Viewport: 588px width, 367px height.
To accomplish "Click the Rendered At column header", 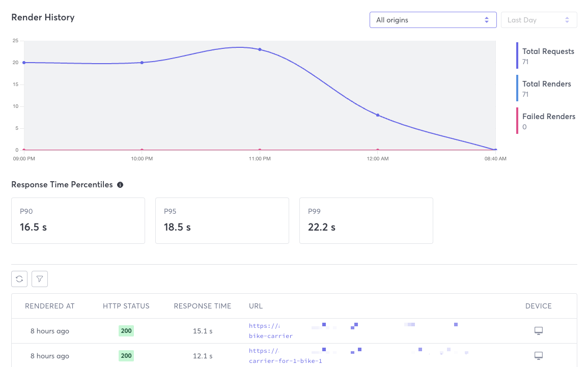I will [x=49, y=306].
